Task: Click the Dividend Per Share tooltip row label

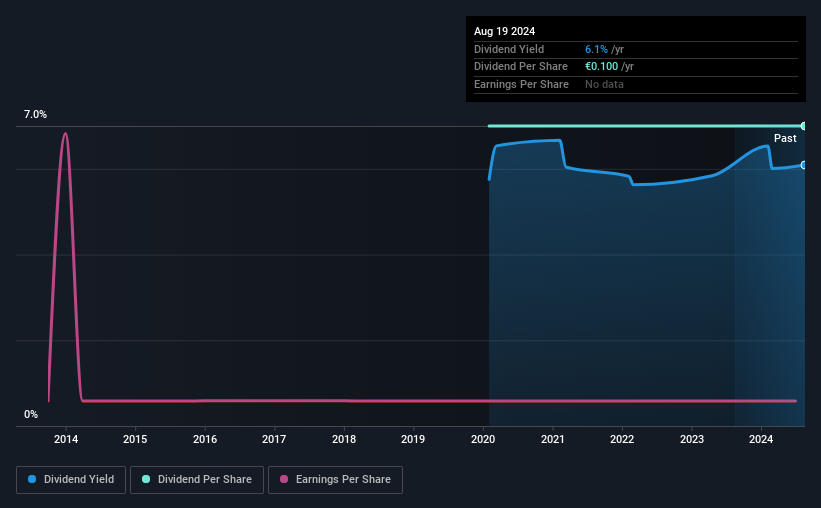Action: [520, 67]
